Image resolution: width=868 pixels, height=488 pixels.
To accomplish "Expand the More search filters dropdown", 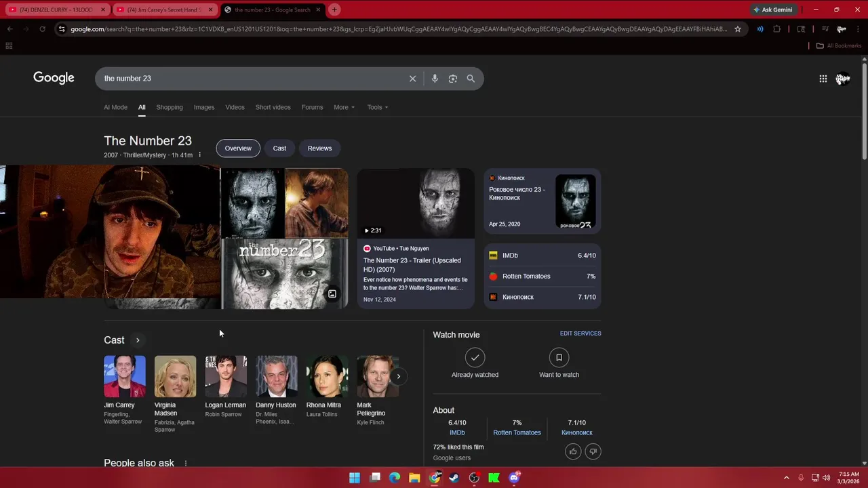I will [x=344, y=107].
